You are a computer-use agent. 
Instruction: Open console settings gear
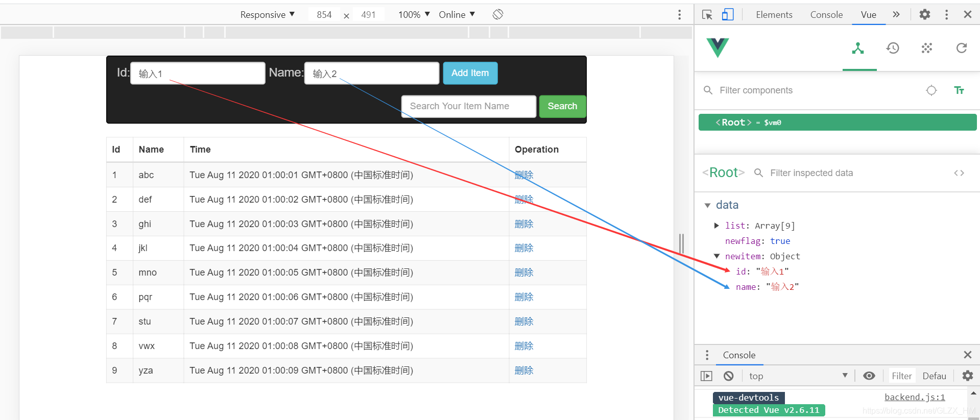(968, 376)
